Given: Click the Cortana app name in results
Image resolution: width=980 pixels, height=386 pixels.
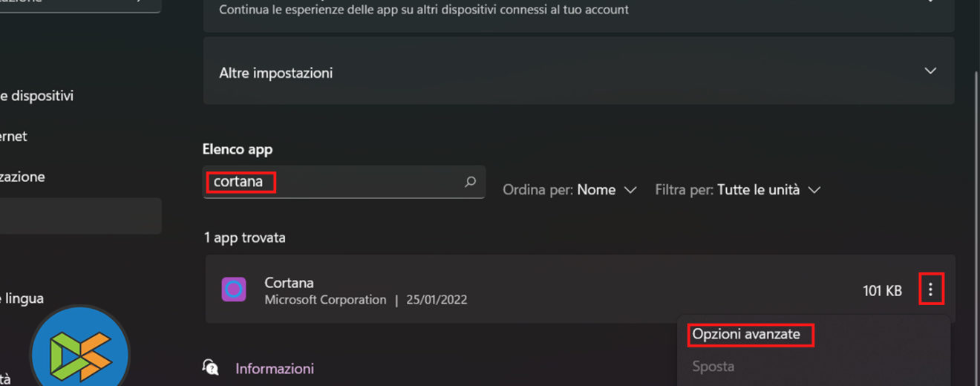Looking at the screenshot, I should (289, 283).
